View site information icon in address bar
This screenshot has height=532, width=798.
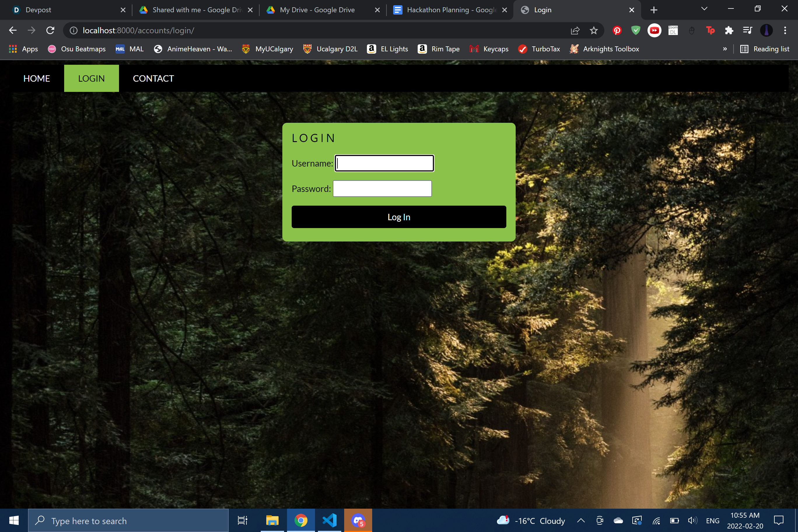point(73,31)
